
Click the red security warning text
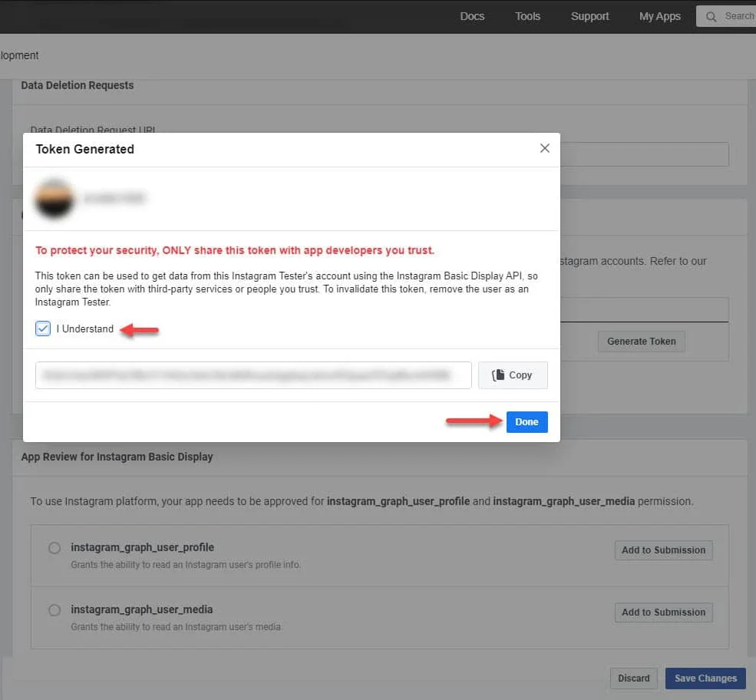point(235,250)
